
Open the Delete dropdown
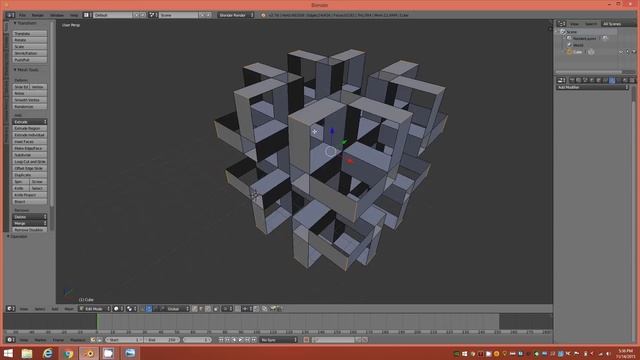coord(30,217)
